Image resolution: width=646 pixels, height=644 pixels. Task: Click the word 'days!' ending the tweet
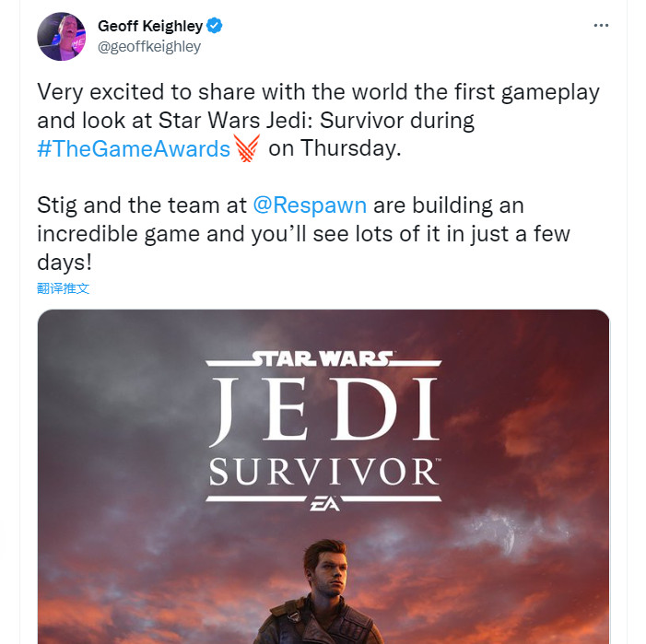[x=65, y=262]
